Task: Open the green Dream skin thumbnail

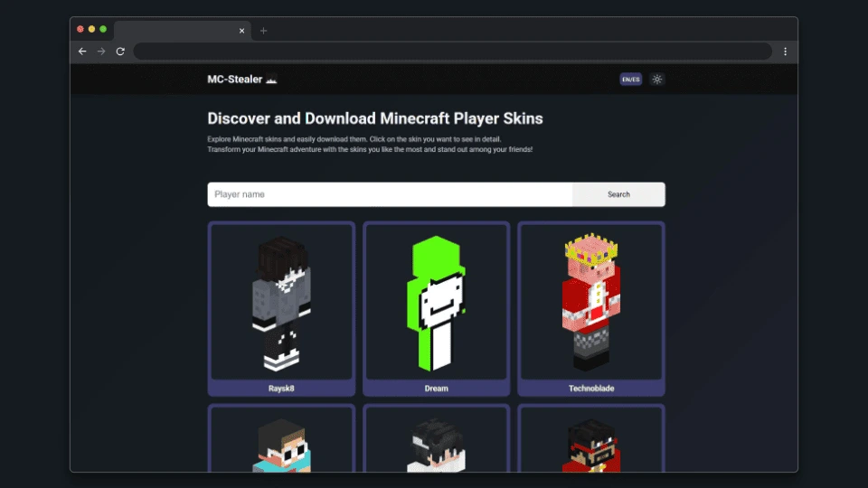Action: 437,303
